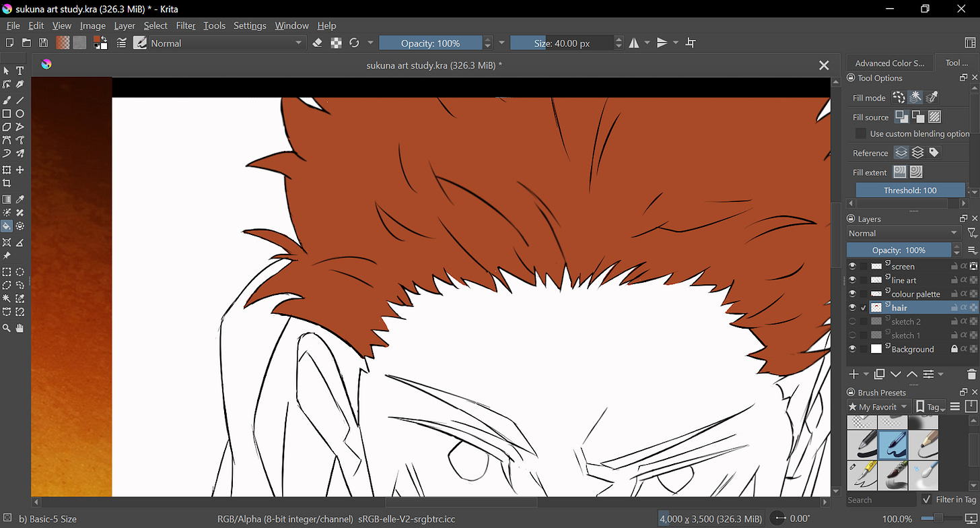The width and height of the screenshot is (980, 528).
Task: Expand the horizontal mirror options arrow
Action: click(x=647, y=43)
